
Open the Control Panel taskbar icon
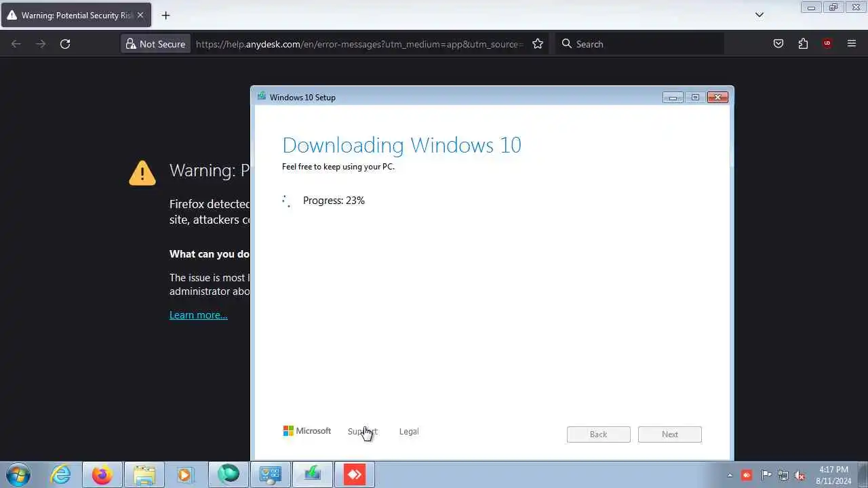pos(271,474)
